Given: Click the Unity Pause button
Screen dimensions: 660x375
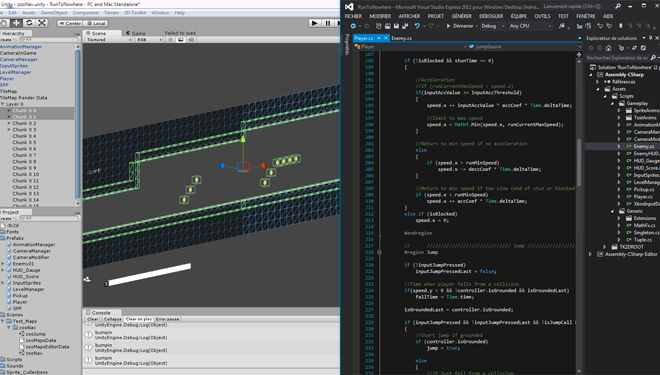Looking at the screenshot, I should click(327, 23).
